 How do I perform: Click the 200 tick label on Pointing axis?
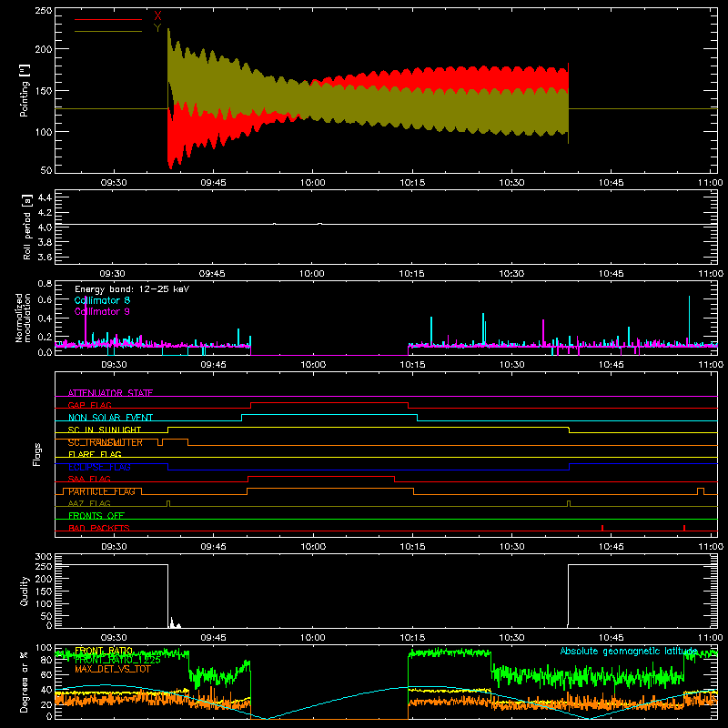(x=43, y=49)
